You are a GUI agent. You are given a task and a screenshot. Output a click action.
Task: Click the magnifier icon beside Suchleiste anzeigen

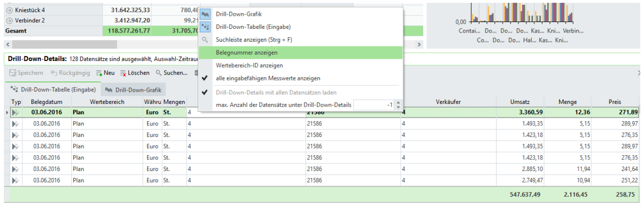coord(205,40)
